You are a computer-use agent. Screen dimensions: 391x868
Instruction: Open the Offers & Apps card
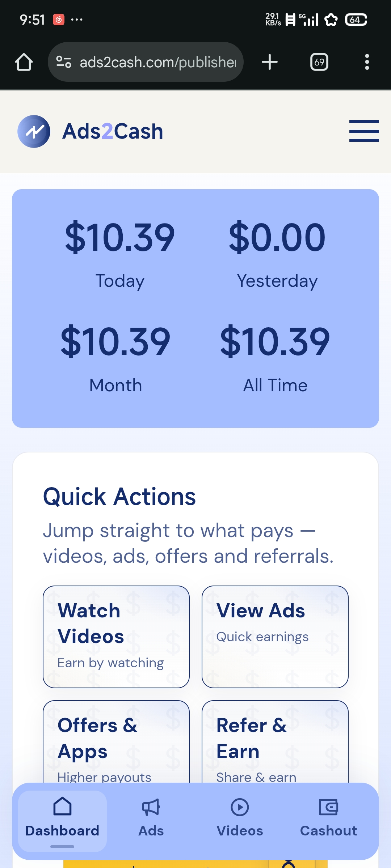tap(116, 742)
